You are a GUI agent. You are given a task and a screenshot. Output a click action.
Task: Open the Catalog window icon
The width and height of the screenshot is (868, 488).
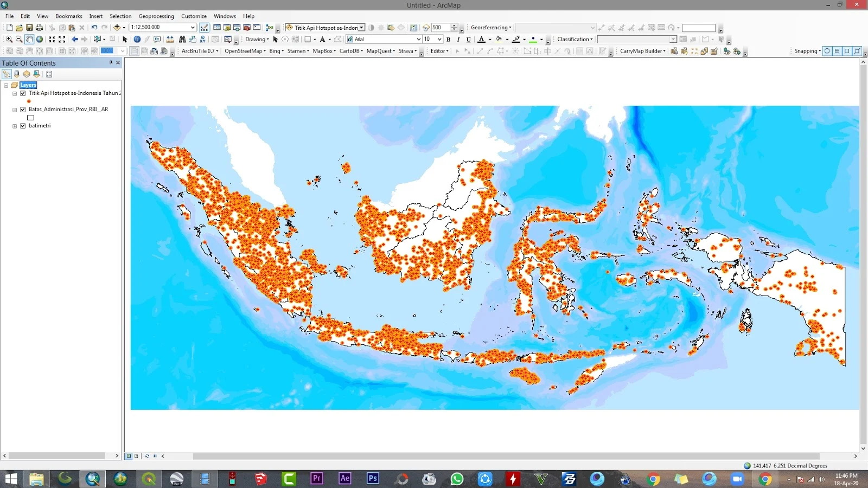tap(227, 28)
